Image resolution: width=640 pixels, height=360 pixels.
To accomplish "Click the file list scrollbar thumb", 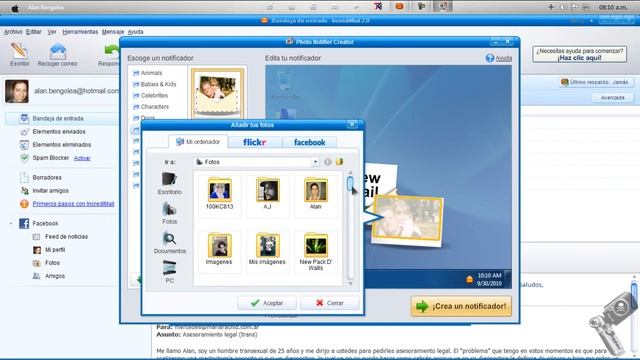I will [350, 184].
